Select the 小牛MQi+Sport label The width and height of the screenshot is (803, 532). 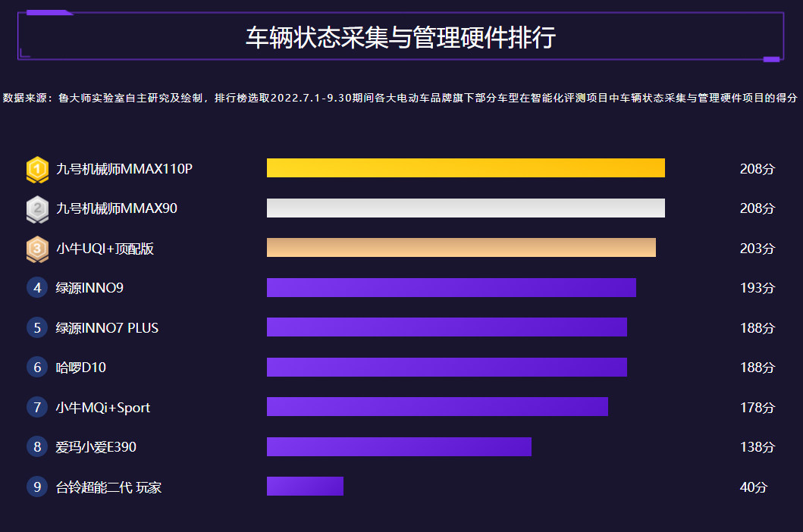(x=103, y=408)
